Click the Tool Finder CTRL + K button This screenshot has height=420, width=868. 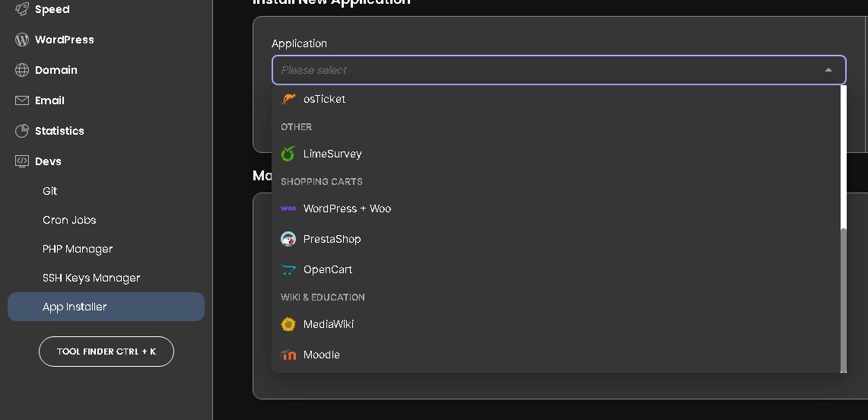(107, 352)
